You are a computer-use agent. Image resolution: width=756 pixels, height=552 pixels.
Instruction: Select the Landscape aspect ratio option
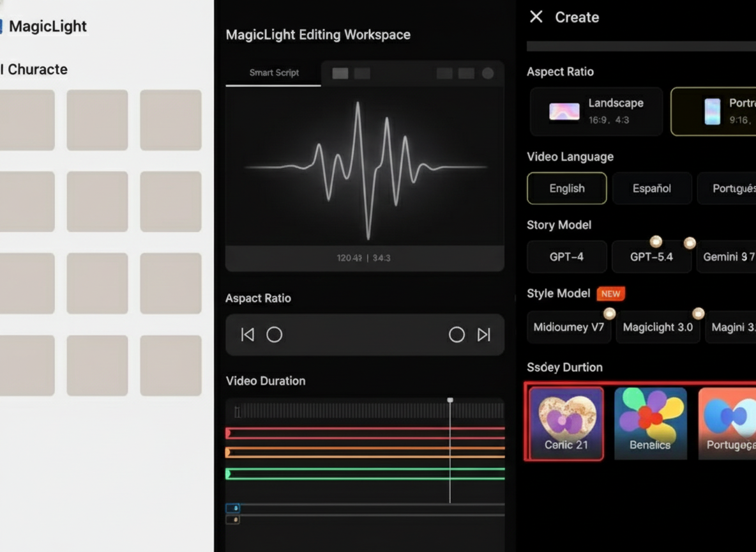[596, 111]
